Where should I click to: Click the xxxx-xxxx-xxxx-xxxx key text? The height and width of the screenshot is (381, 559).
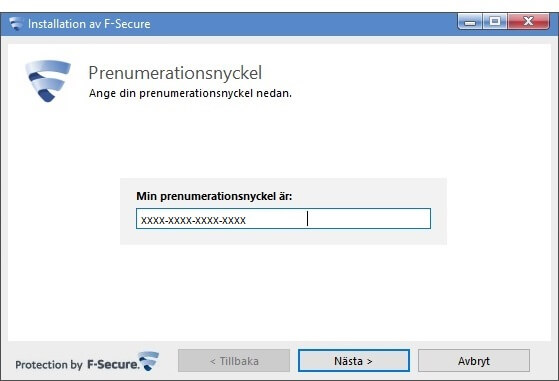click(x=193, y=220)
